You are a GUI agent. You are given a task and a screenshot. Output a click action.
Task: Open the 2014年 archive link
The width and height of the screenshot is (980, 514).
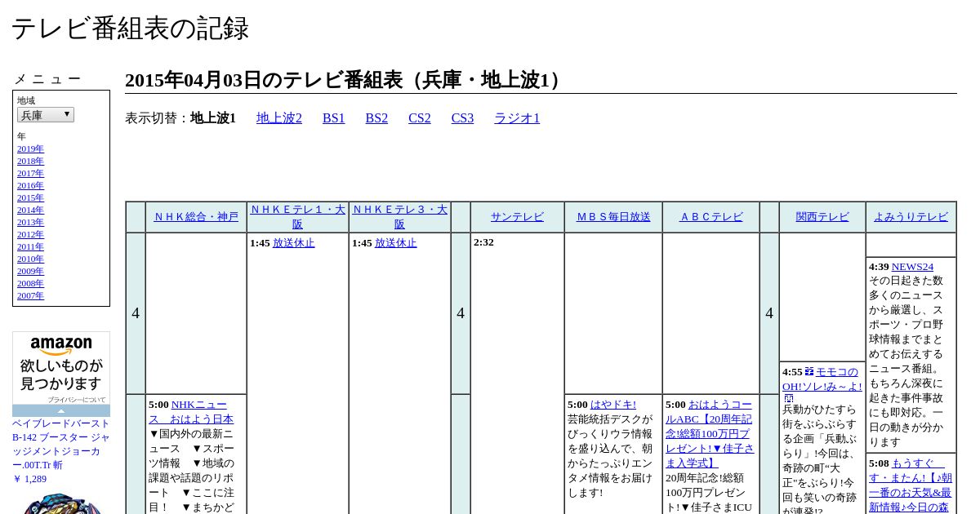30,210
